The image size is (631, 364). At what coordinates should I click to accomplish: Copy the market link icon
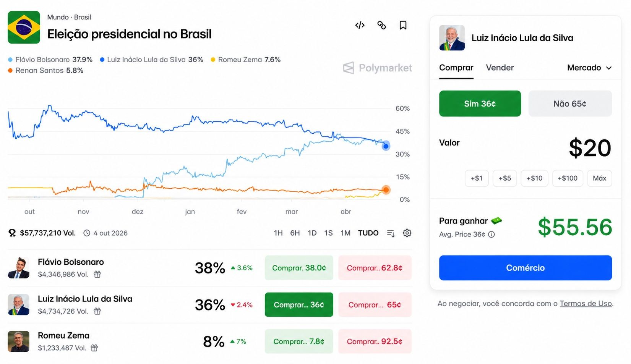381,25
